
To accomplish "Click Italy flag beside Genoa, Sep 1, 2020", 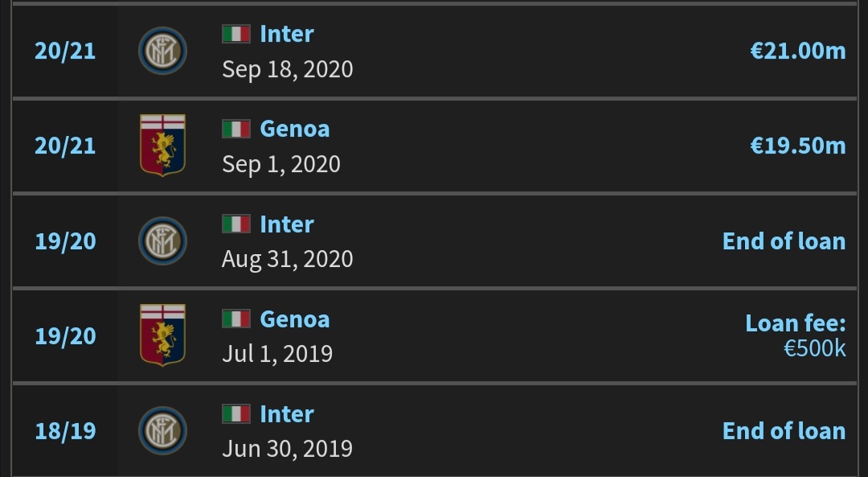I will point(236,129).
